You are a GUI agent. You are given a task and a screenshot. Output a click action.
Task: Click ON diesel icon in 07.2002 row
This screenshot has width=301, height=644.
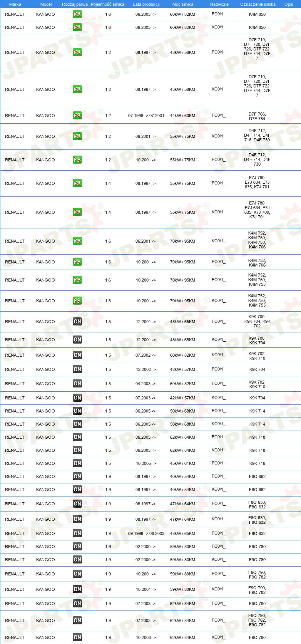point(77,355)
